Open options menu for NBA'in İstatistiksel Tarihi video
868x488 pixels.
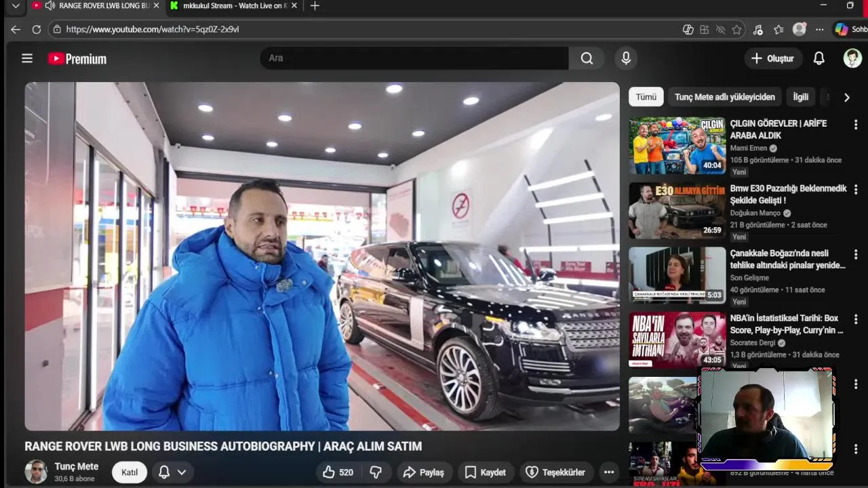point(856,319)
